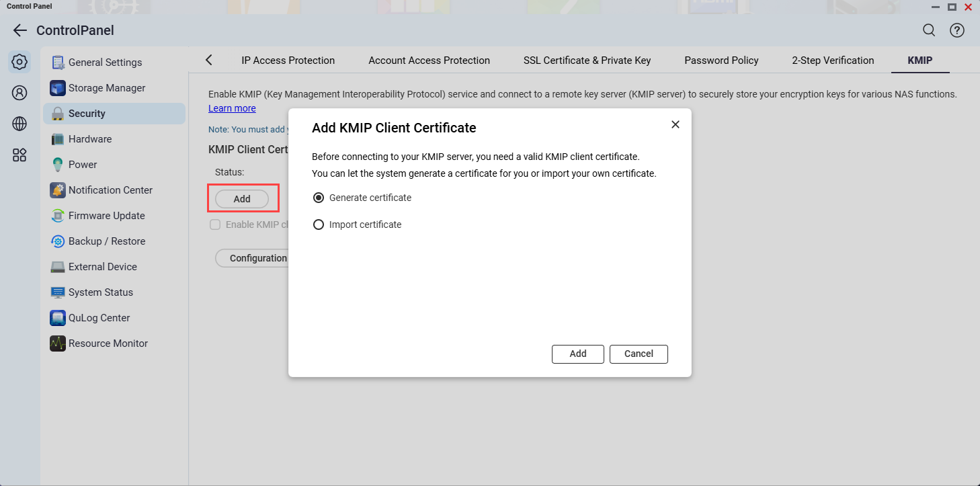Image resolution: width=980 pixels, height=486 pixels.
Task: Select the System gear icon in left rail
Action: [x=19, y=63]
